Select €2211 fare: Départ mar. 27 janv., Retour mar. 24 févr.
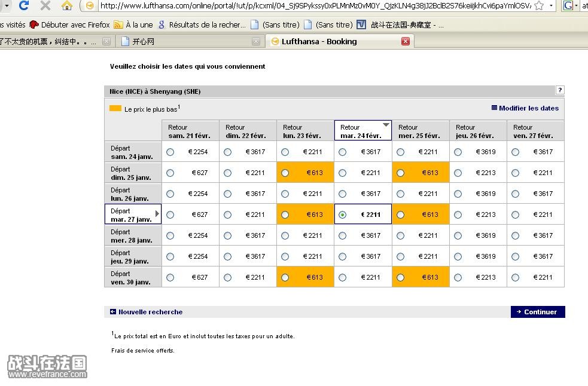This screenshot has width=588, height=386. point(342,215)
